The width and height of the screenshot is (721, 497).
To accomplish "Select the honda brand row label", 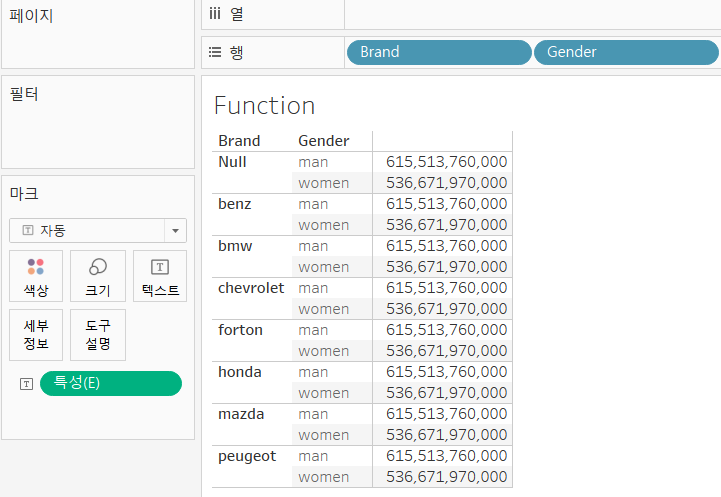I will 240,372.
